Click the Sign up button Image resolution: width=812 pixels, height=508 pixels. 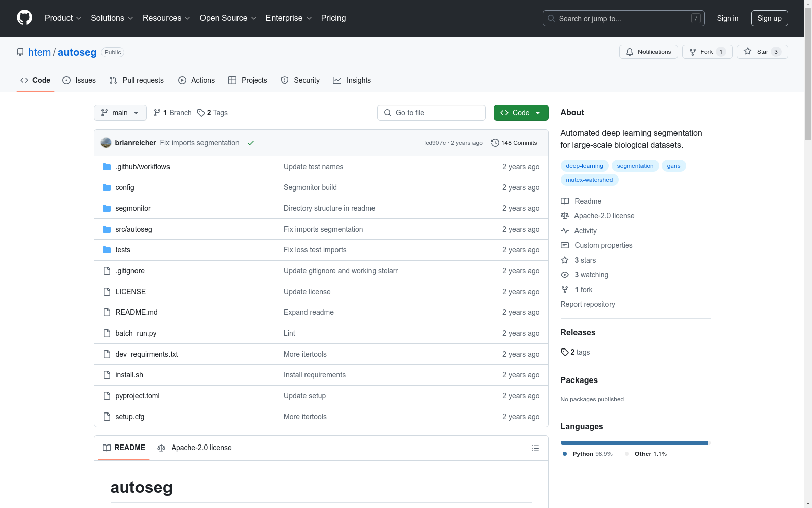[x=769, y=18]
